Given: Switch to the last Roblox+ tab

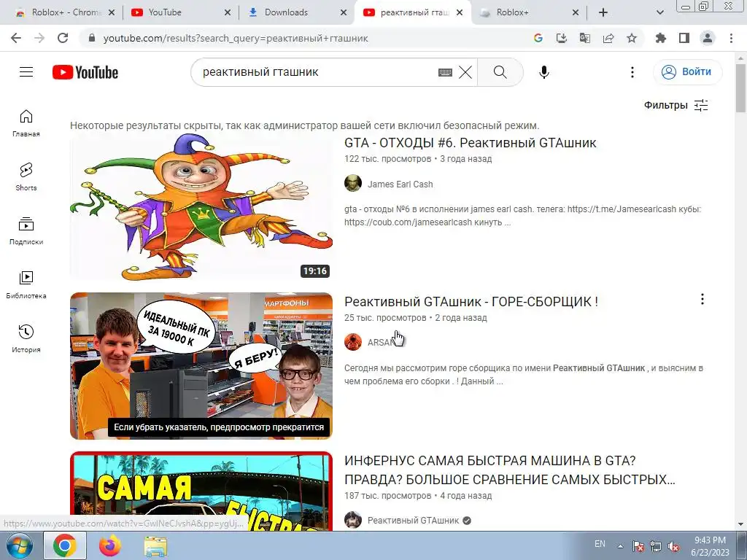Looking at the screenshot, I should pos(529,12).
